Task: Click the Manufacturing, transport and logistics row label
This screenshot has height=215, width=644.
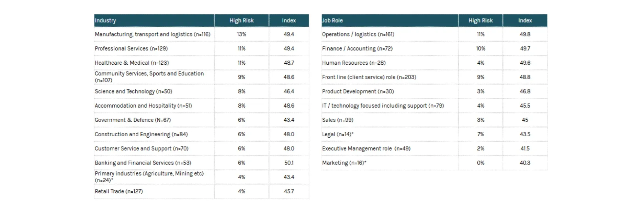Action: tap(152, 34)
